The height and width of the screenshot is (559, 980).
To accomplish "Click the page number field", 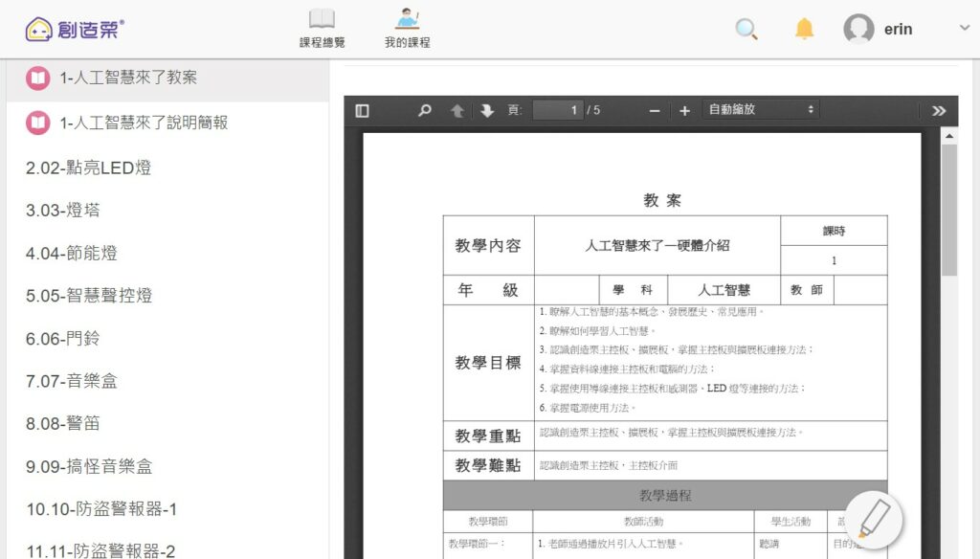I will pyautogui.click(x=558, y=110).
